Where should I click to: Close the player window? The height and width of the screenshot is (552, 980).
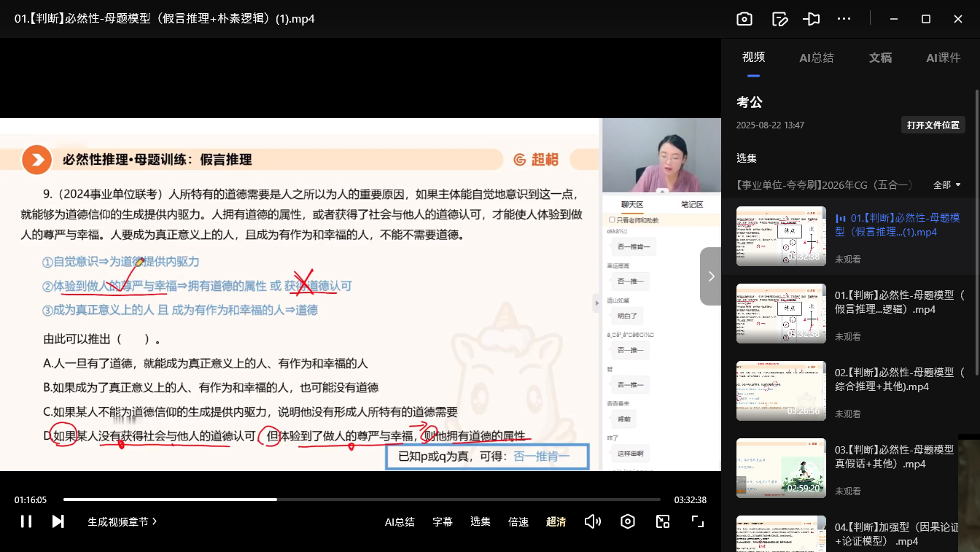[958, 19]
